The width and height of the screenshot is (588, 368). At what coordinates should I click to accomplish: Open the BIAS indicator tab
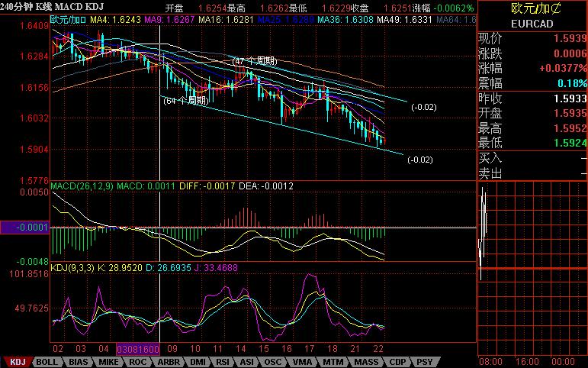(79, 362)
